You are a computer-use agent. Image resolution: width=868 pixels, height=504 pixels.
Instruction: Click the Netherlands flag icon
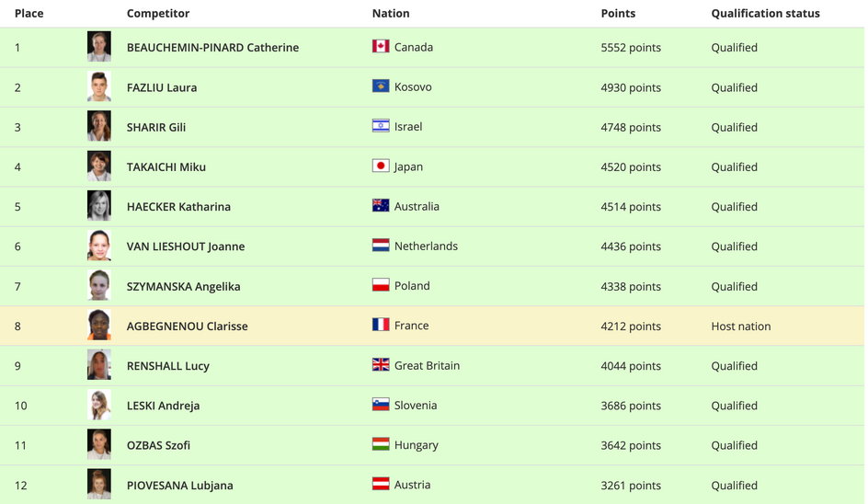(381, 246)
